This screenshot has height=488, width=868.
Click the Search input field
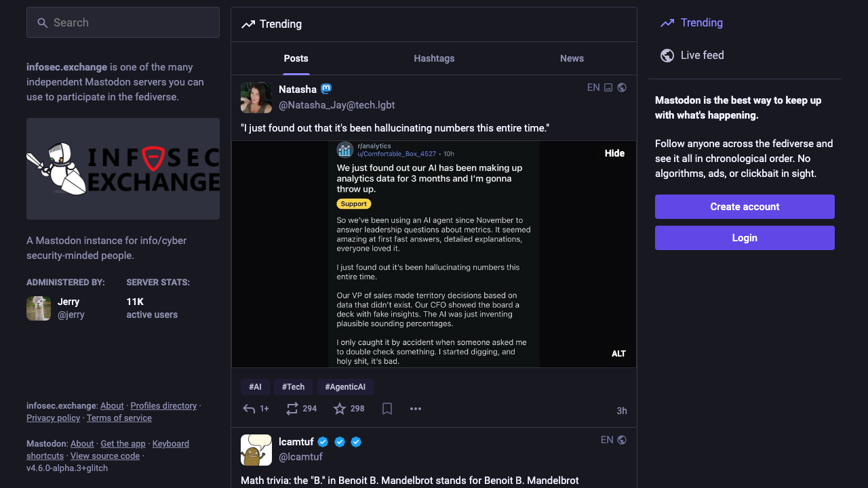(x=123, y=23)
